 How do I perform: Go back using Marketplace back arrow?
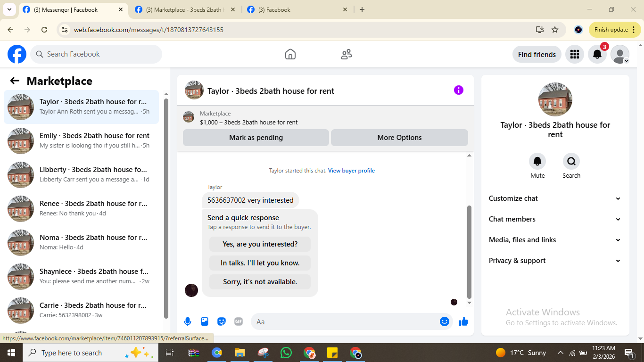click(15, 81)
